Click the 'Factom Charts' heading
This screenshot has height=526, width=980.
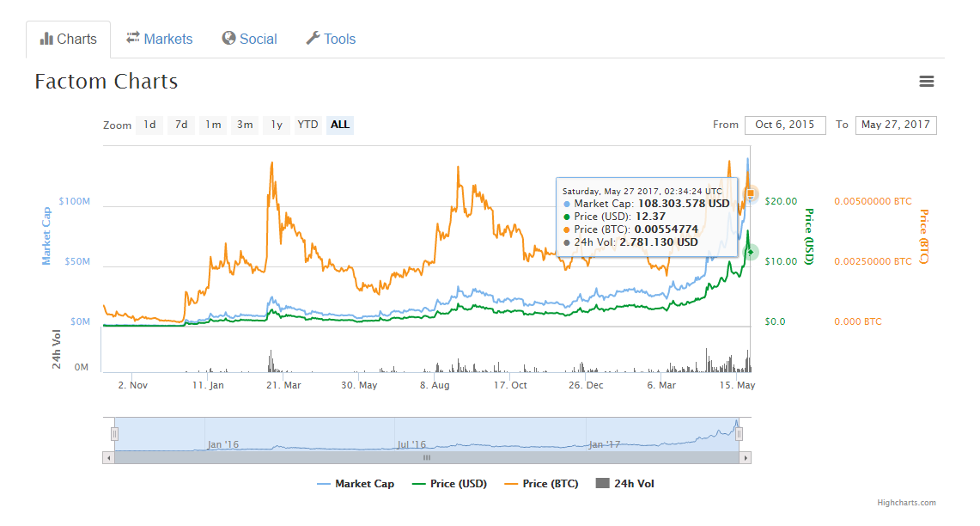[107, 82]
